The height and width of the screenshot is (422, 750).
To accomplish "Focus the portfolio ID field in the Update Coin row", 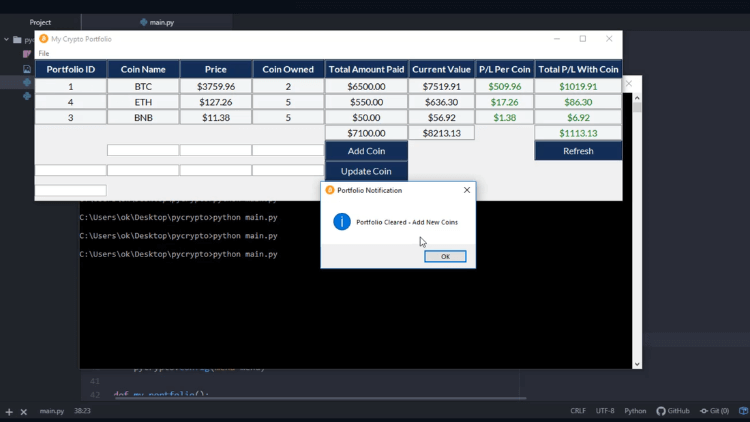I will click(x=70, y=170).
